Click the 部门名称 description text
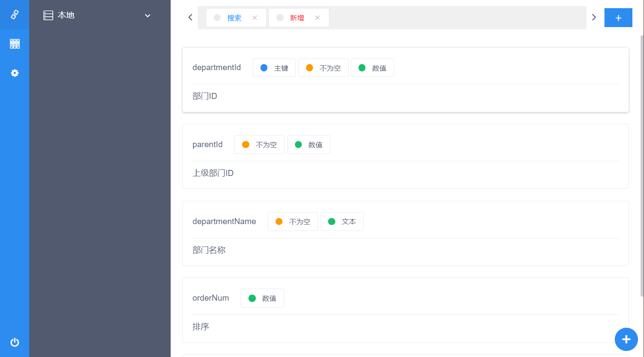The height and width of the screenshot is (357, 644). [209, 250]
